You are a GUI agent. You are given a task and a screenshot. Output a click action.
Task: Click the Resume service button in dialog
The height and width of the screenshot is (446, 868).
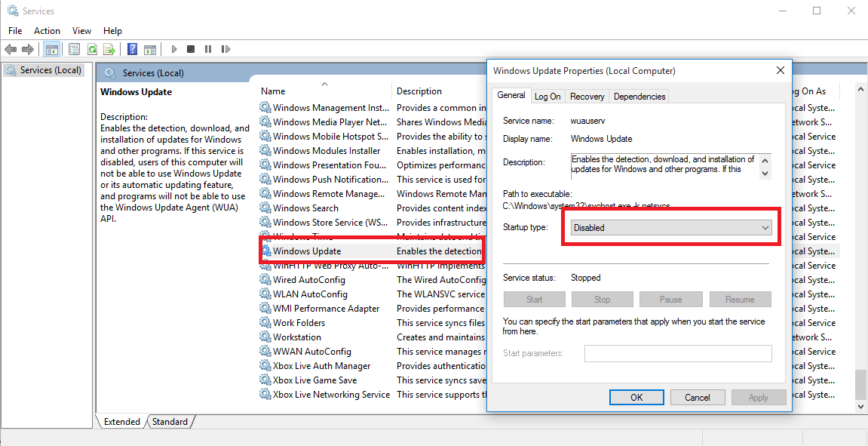(740, 299)
